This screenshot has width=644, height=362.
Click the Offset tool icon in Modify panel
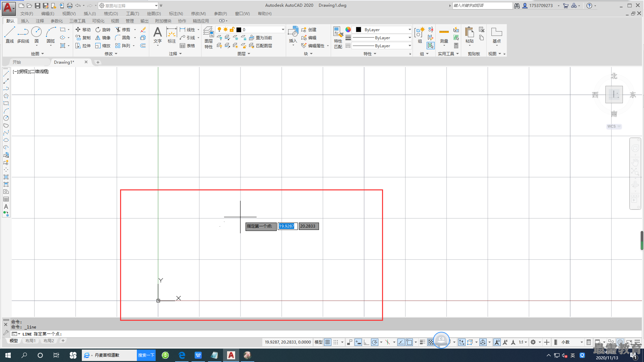click(x=143, y=46)
